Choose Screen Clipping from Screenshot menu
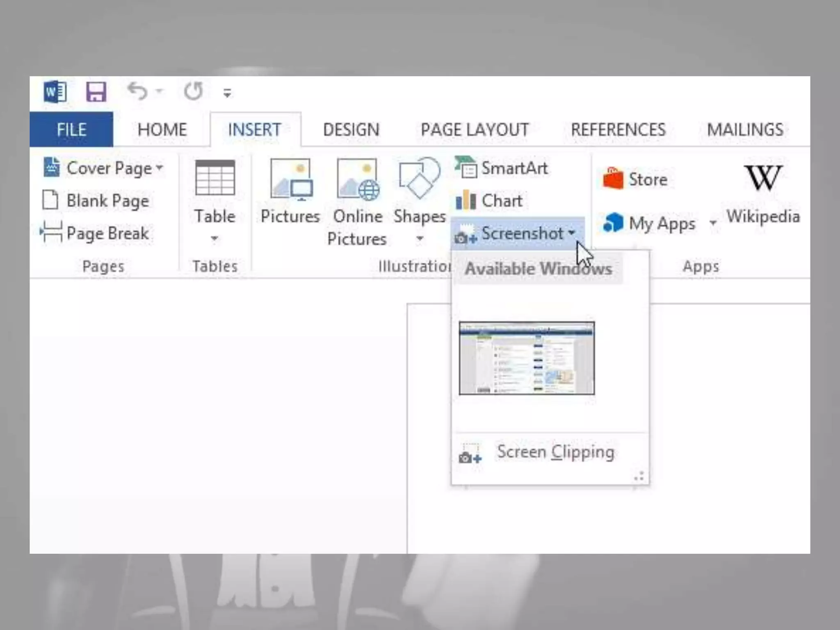This screenshot has height=630, width=840. pyautogui.click(x=555, y=452)
